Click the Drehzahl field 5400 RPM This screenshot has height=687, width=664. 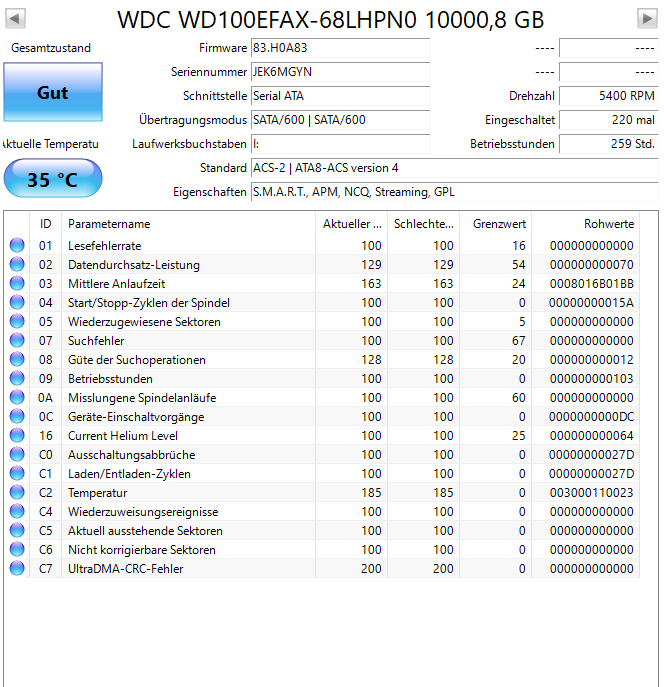(x=608, y=96)
